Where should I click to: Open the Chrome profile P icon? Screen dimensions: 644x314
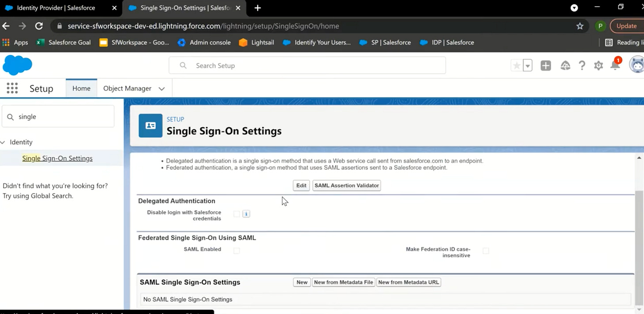pos(600,26)
